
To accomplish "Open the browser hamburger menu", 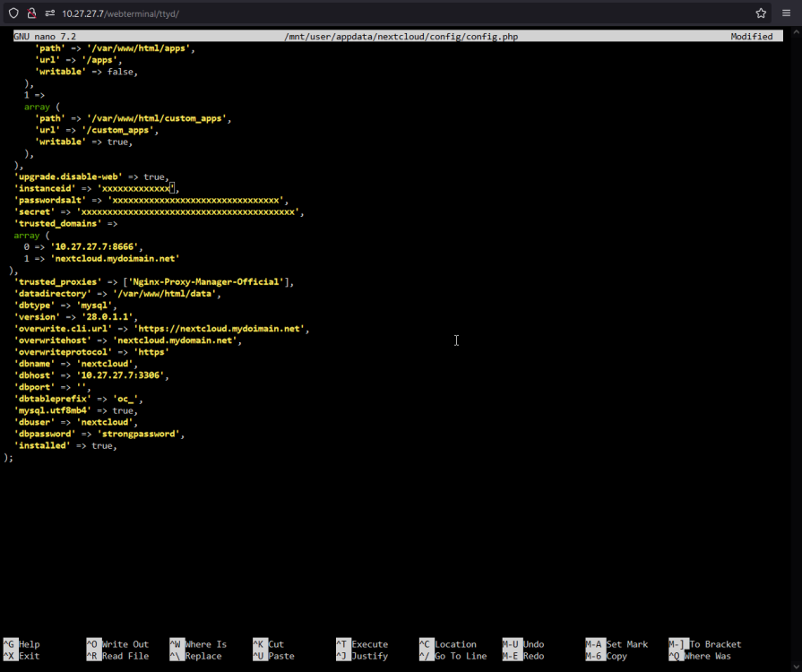I will point(786,13).
